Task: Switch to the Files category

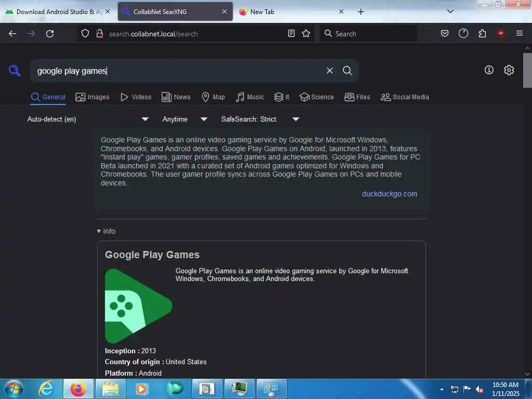Action: [x=357, y=97]
